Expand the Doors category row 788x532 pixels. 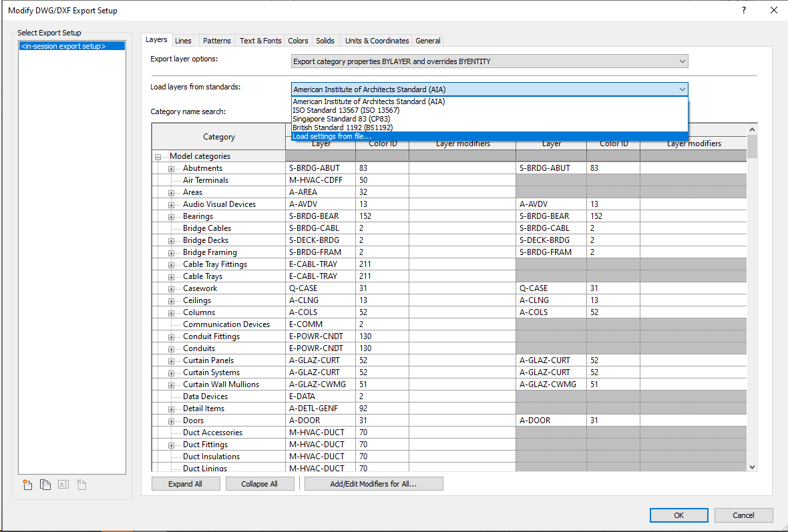pyautogui.click(x=170, y=420)
